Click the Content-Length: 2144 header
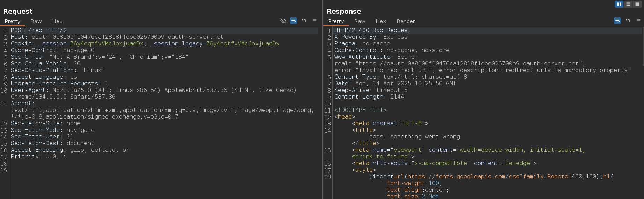 click(x=369, y=97)
